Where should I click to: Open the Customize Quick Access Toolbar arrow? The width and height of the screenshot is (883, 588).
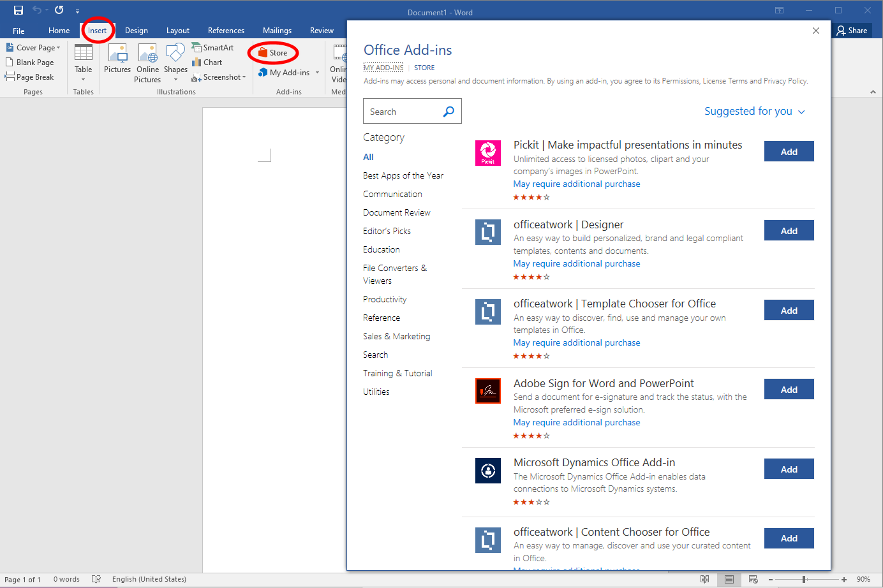(x=77, y=11)
